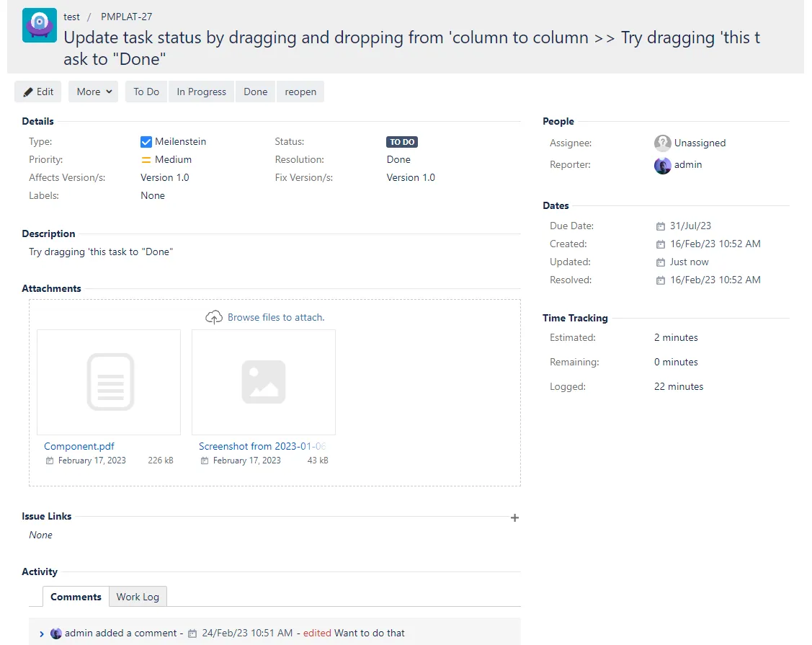Open the Component.pdf thumbnail preview

click(x=109, y=383)
